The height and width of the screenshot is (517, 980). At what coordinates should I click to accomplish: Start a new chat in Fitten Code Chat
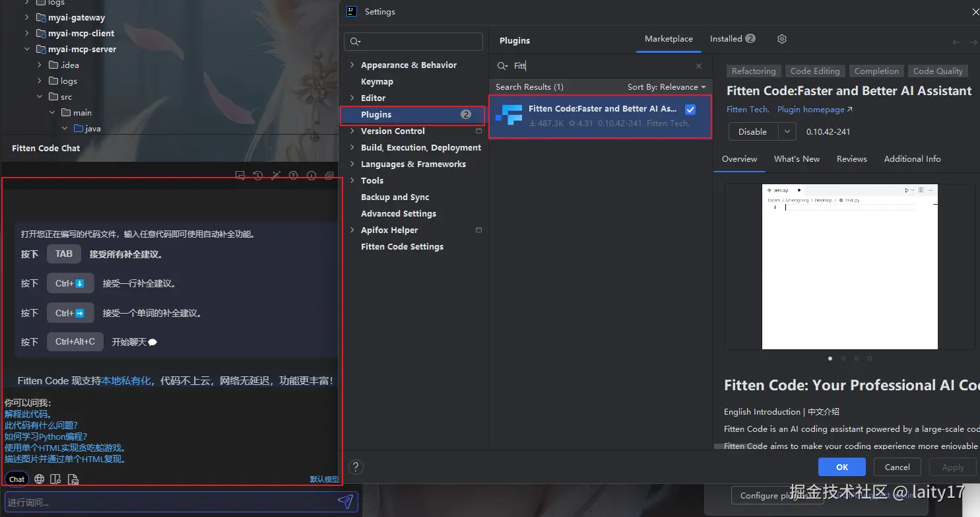tap(240, 176)
